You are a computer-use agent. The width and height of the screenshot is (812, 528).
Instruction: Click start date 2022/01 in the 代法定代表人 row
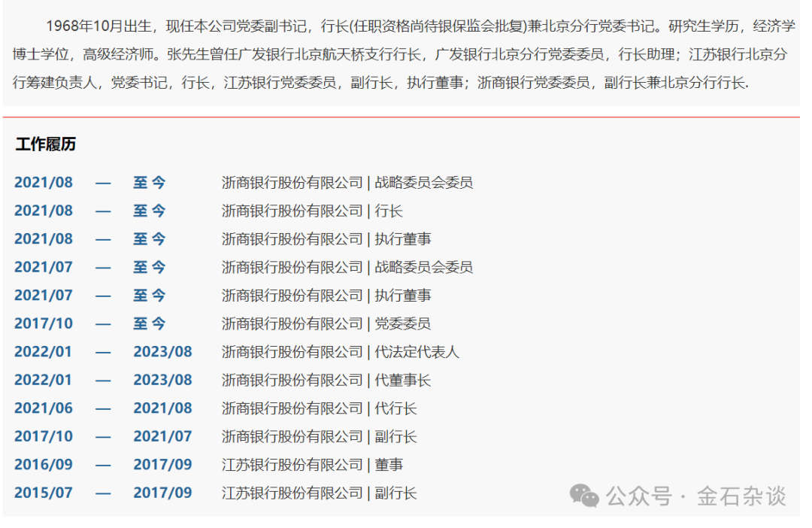point(44,352)
